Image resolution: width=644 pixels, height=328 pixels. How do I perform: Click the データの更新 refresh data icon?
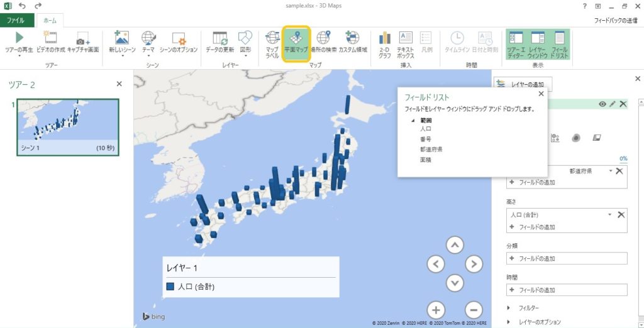220,38
